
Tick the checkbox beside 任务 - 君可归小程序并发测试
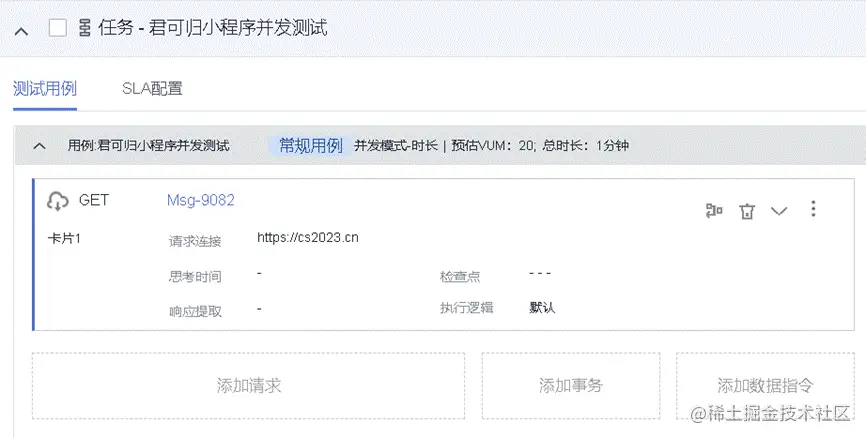58,28
